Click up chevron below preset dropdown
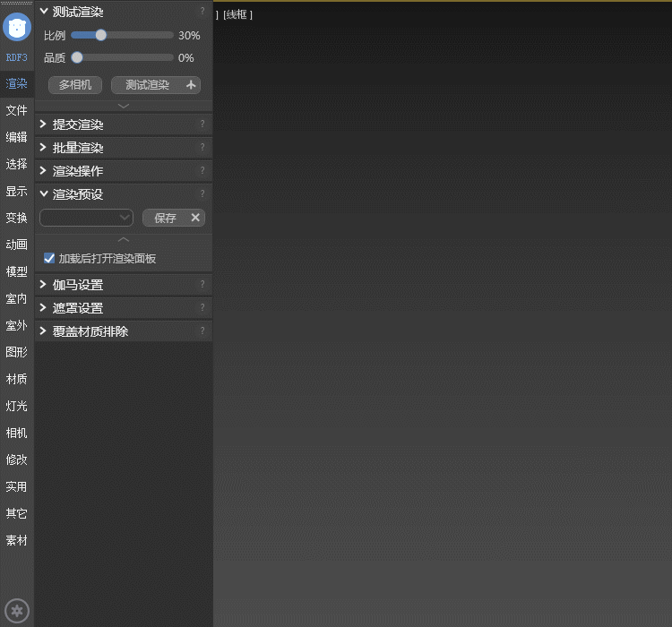Viewport: 672px width, 627px height. click(x=124, y=239)
